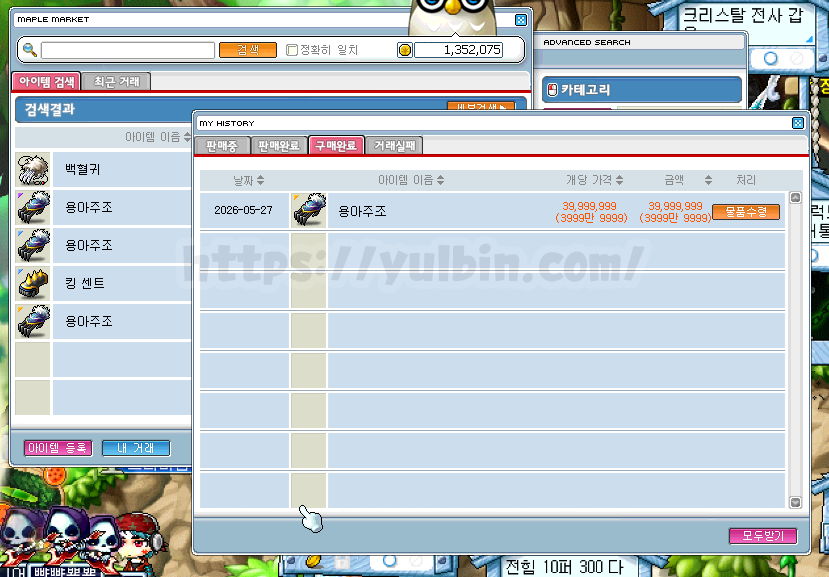Viewport: 829px width, 577px height.
Task: Click the meso amount 1,352,075 field
Action: coord(458,50)
